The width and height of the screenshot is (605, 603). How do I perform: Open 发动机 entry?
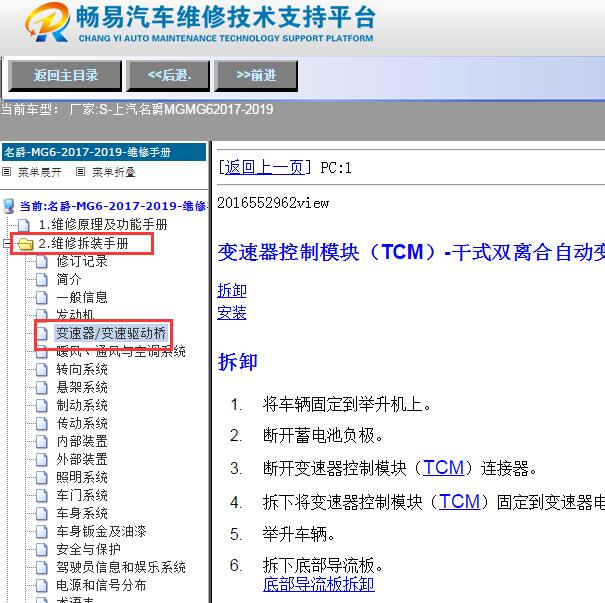pyautogui.click(x=75, y=314)
